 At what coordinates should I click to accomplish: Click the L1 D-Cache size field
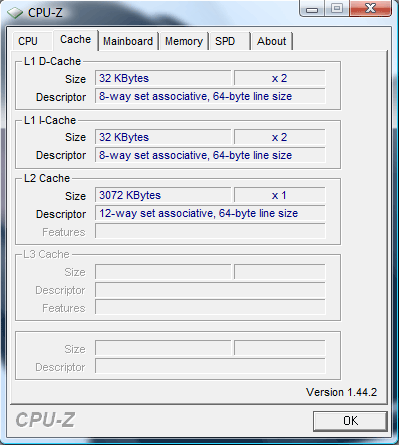click(x=163, y=78)
